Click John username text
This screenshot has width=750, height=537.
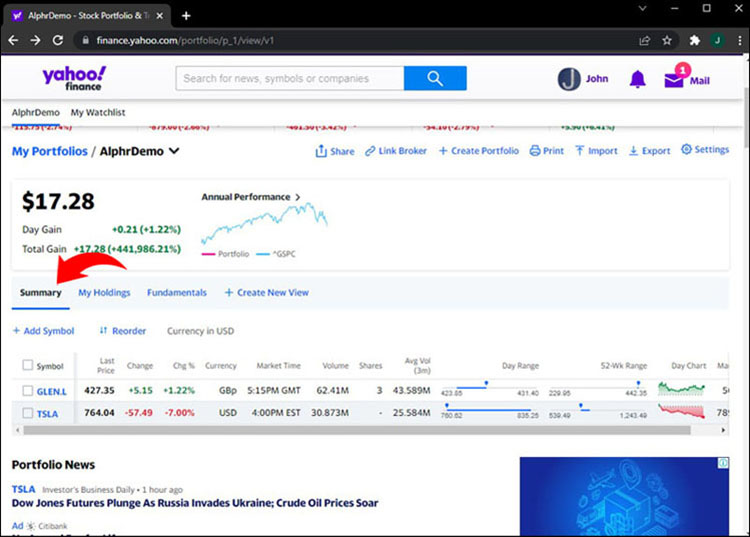click(597, 78)
